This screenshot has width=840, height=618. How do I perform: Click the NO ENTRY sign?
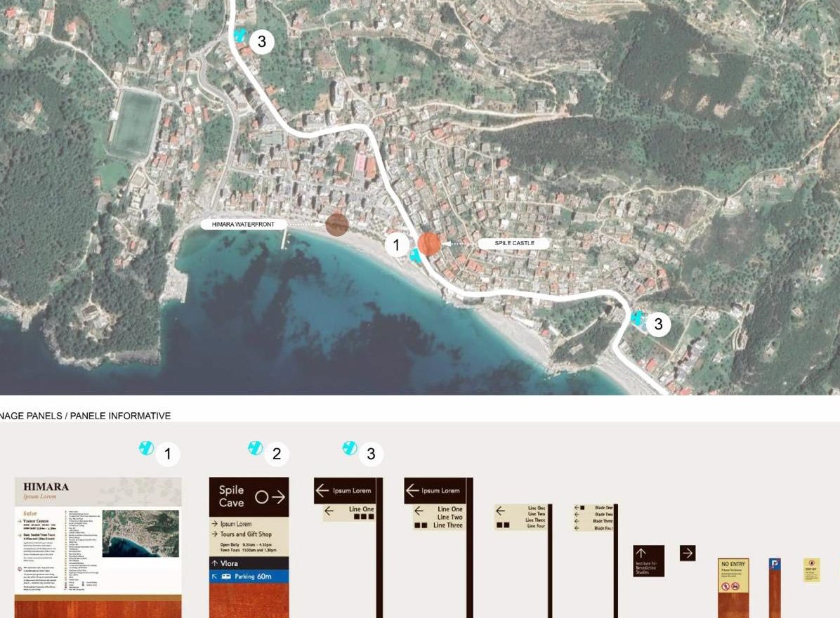pos(733,564)
